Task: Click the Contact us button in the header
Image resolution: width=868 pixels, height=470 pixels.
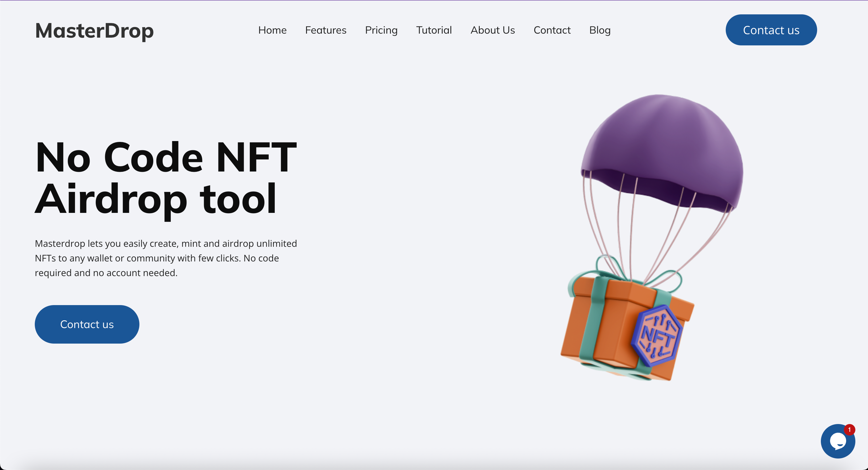Action: 771,30
